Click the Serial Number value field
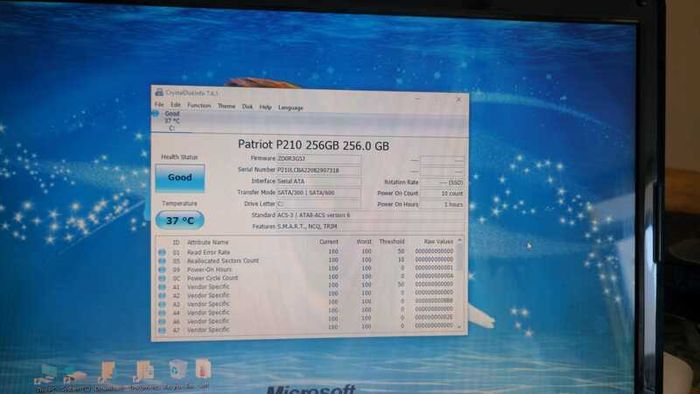The width and height of the screenshot is (700, 394). 318,170
